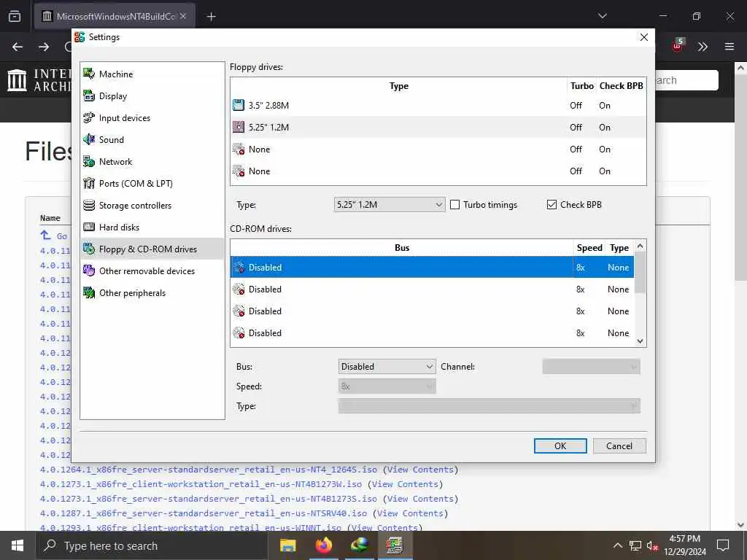Click the Internet Archive search field
Viewport: 747px width, 560px height.
[x=686, y=80]
